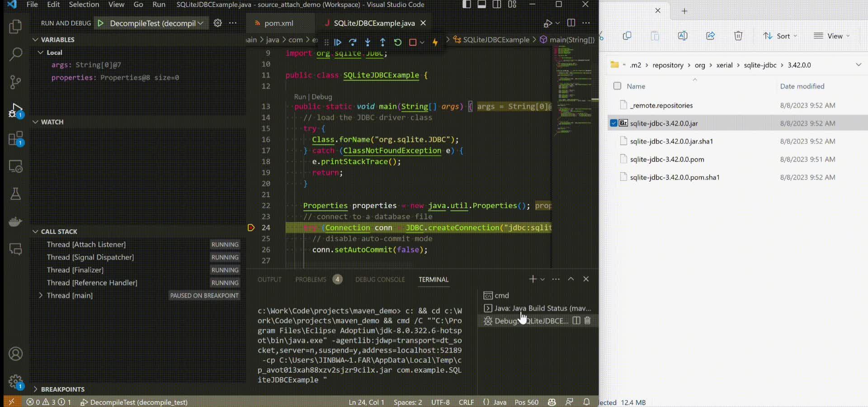Expand the BREAKPOINTS section

click(35, 389)
